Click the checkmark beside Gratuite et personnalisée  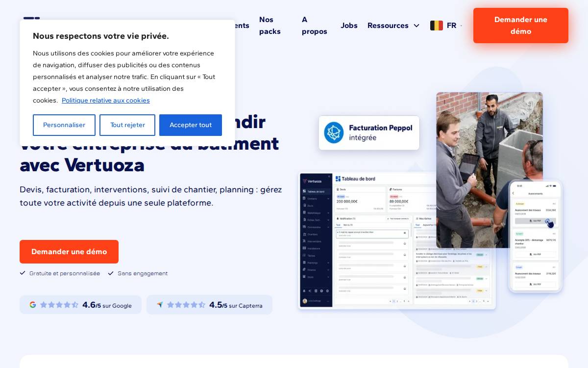(23, 273)
